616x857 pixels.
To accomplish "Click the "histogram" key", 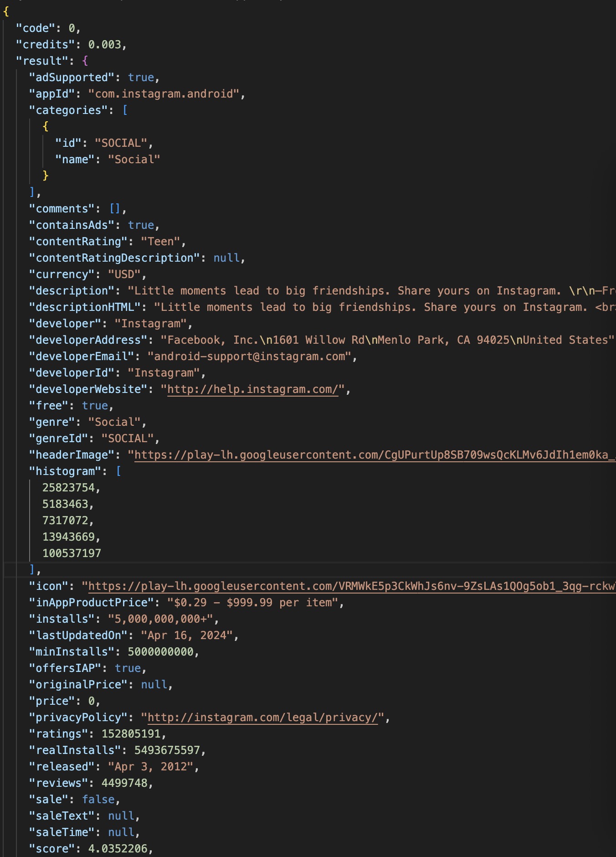I will pyautogui.click(x=65, y=471).
